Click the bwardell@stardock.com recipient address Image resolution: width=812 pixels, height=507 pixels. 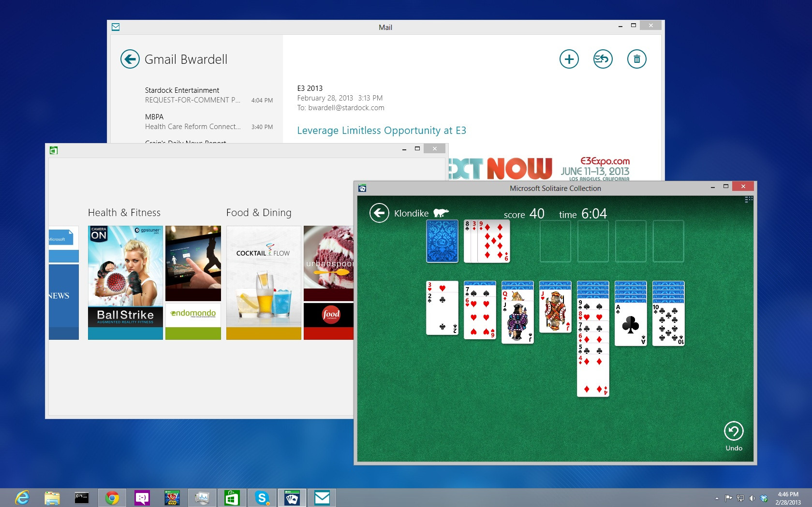[x=346, y=108]
